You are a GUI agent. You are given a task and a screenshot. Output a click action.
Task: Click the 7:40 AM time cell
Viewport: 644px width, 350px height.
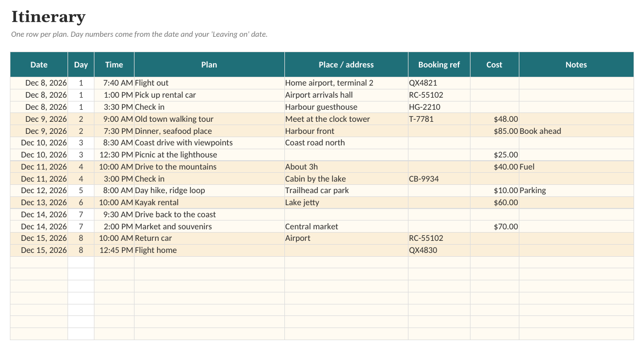[114, 83]
